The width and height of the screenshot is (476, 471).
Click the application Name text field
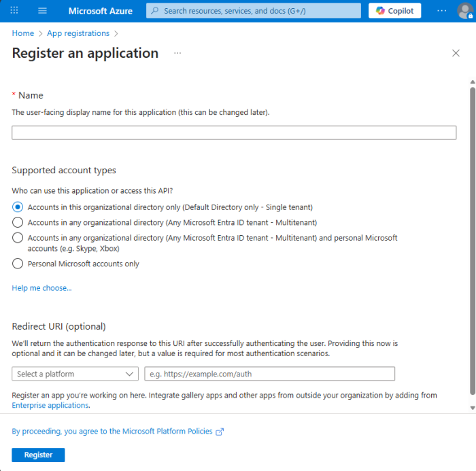pos(234,133)
